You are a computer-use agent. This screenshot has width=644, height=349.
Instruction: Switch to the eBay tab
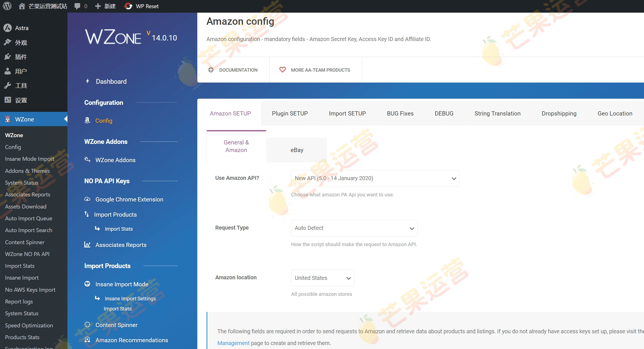[x=297, y=150]
